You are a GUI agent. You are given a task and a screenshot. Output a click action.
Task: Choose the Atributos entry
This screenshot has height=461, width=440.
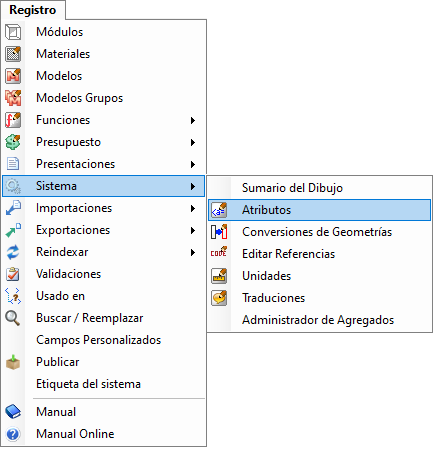pyautogui.click(x=319, y=210)
